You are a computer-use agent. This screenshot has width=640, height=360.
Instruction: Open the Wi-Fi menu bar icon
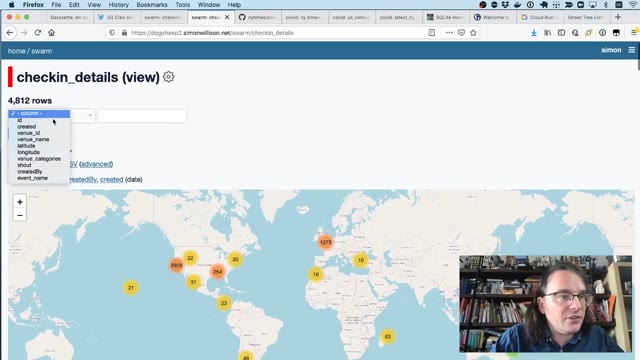[633, 5]
